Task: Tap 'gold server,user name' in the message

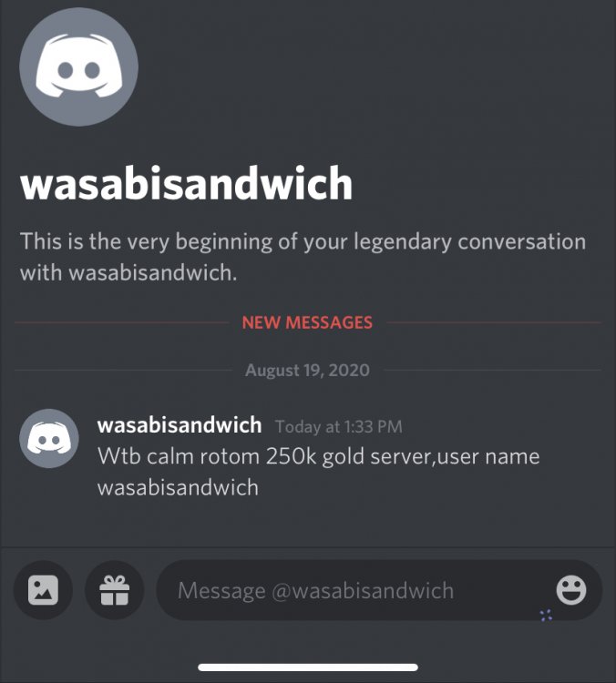Action: [x=431, y=457]
